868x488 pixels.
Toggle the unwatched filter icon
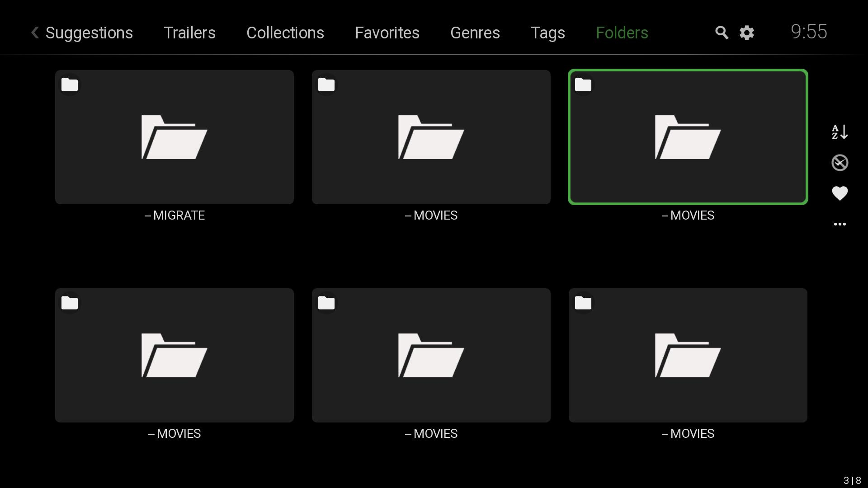tap(840, 163)
